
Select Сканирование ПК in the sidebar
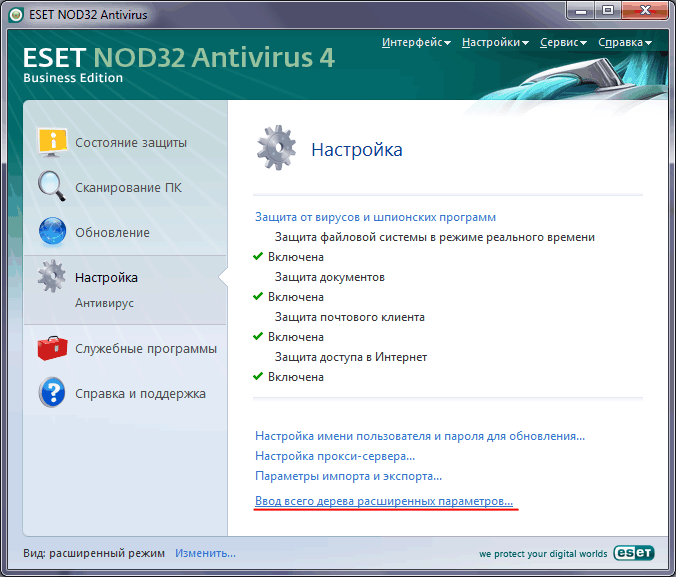click(128, 188)
